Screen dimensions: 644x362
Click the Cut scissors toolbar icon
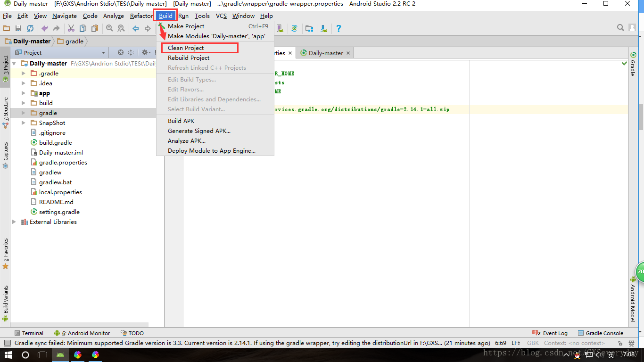tap(71, 28)
